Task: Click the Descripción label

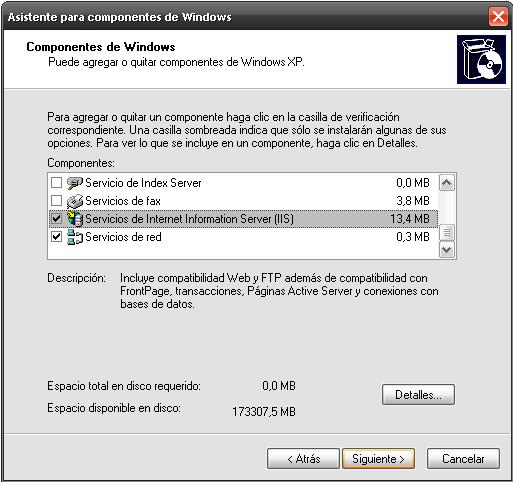Action: [x=76, y=278]
